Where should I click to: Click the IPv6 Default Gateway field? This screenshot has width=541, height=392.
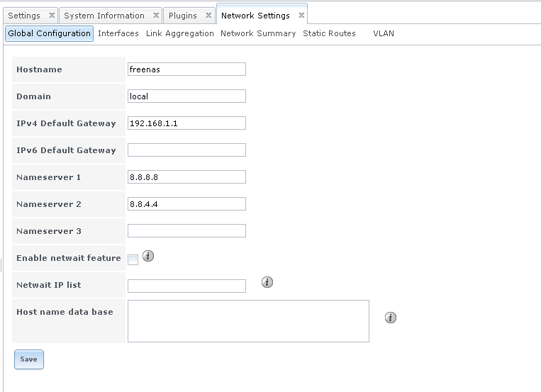pyautogui.click(x=186, y=150)
